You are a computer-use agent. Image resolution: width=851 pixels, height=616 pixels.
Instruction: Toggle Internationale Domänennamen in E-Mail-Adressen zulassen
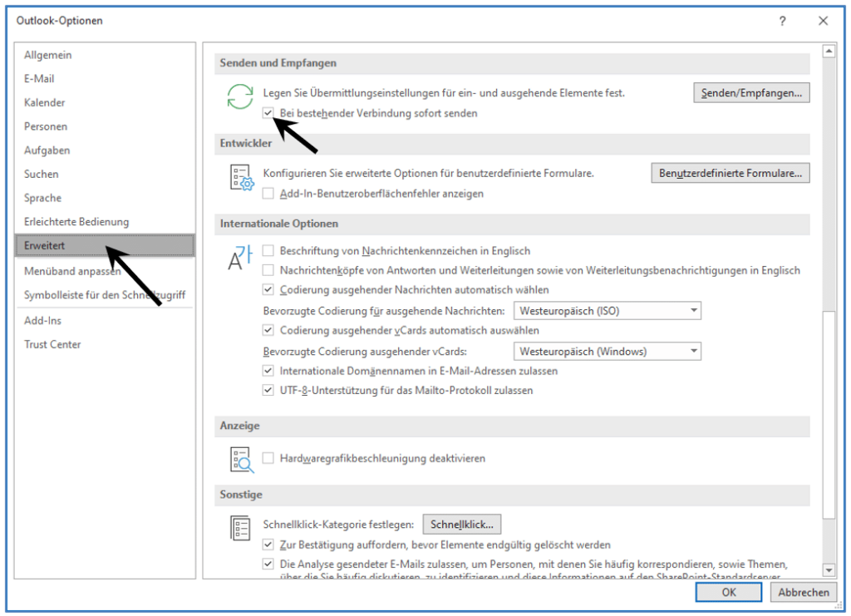pos(268,371)
